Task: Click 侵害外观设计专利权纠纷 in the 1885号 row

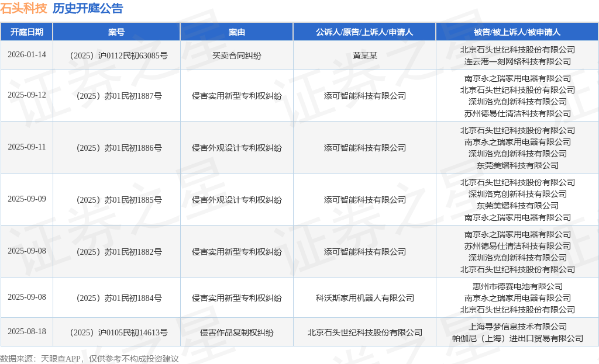Action: coord(237,200)
